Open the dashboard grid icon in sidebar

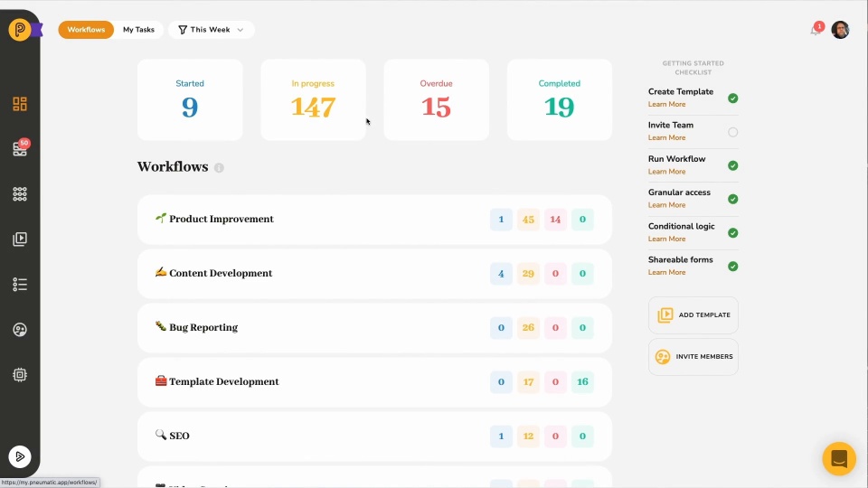pos(20,104)
